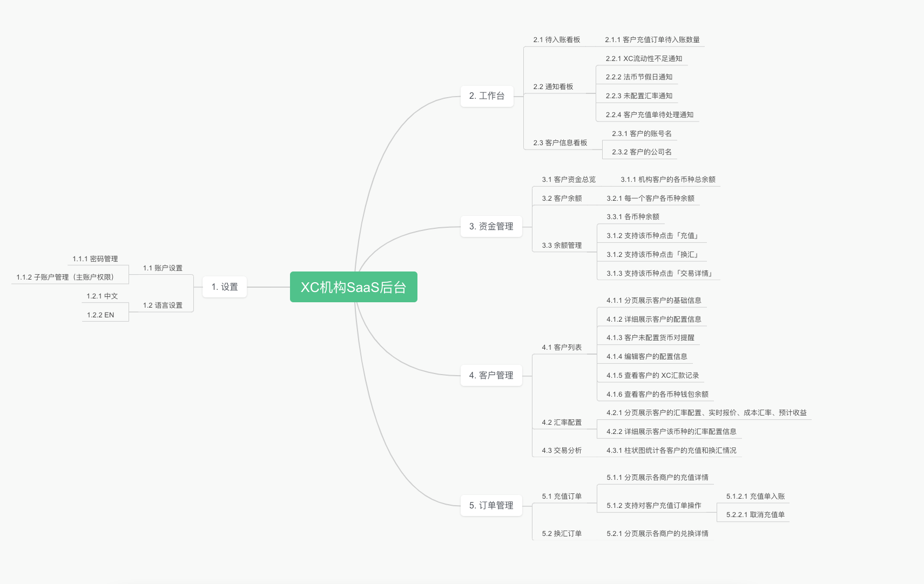Select the 4.3 交易分析 subtopic
924x584 pixels.
click(562, 451)
